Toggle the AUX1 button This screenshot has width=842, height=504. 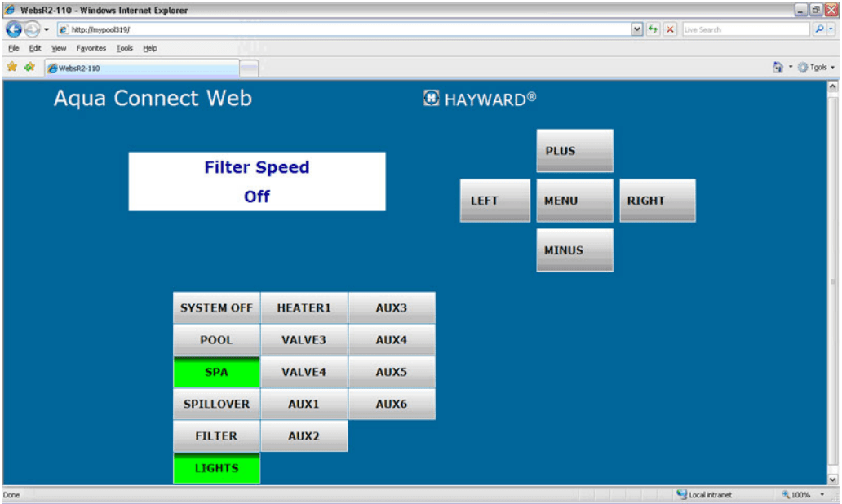click(304, 404)
